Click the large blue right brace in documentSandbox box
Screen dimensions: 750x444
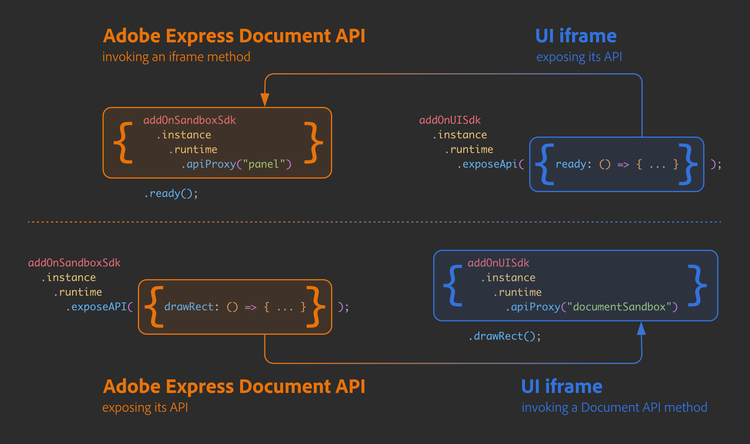click(697, 284)
